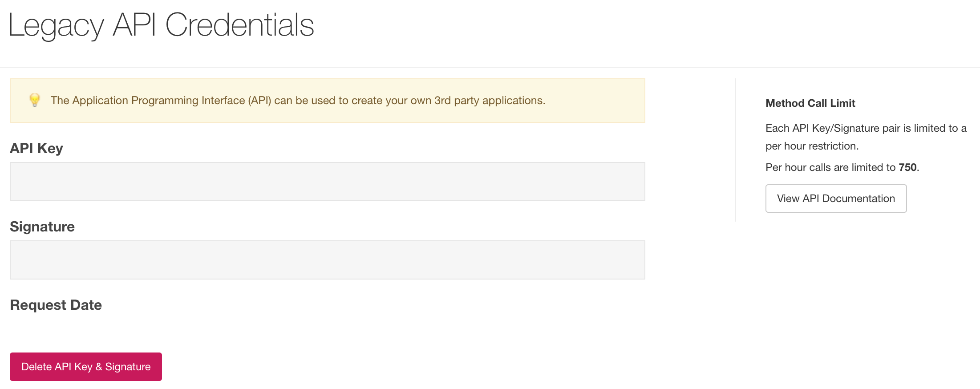Click the Signature section label
This screenshot has height=389, width=980.
tap(42, 227)
